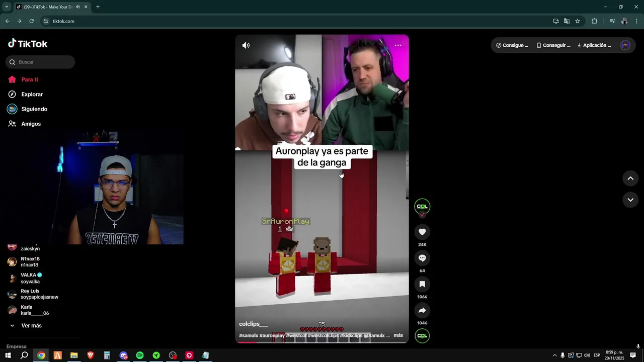The height and width of the screenshot is (362, 644).
Task: Click the #samulx hashtag in caption
Action: click(x=249, y=335)
